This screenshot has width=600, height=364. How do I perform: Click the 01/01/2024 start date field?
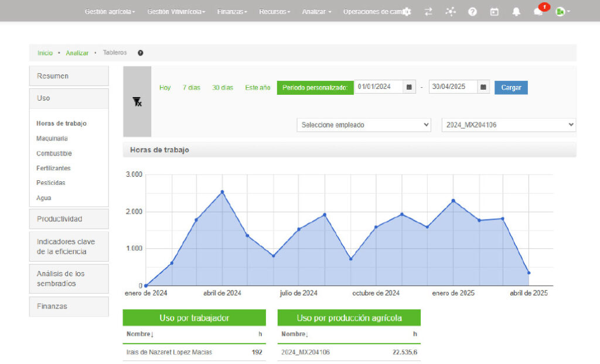pos(379,87)
